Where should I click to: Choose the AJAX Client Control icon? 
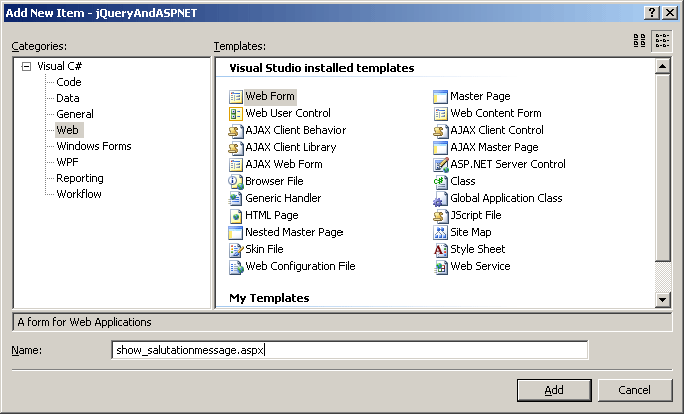441,131
